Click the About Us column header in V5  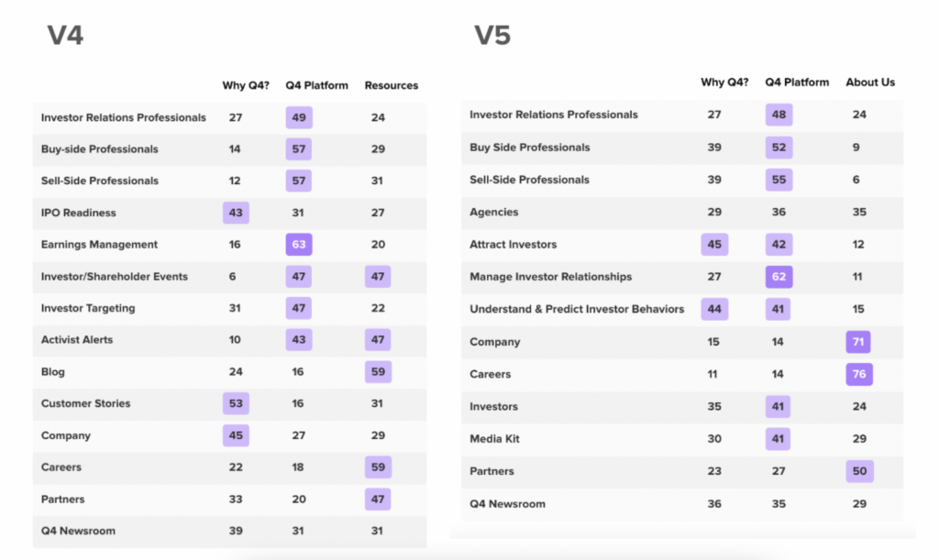point(869,82)
